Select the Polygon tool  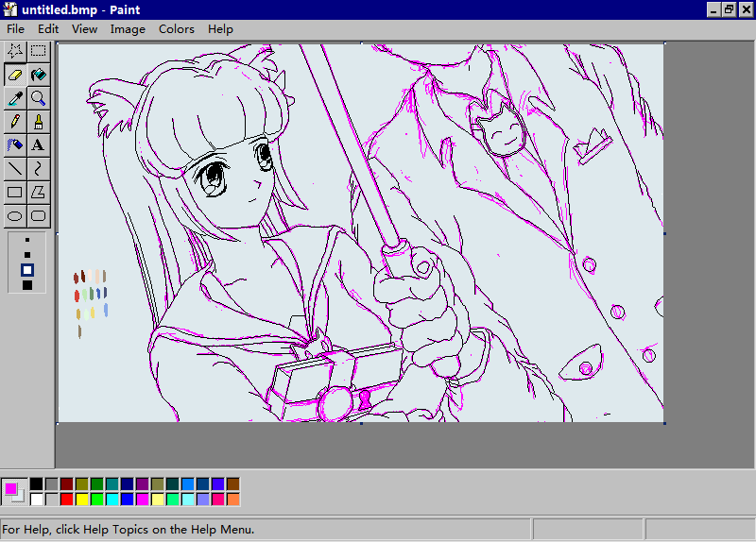click(x=38, y=193)
